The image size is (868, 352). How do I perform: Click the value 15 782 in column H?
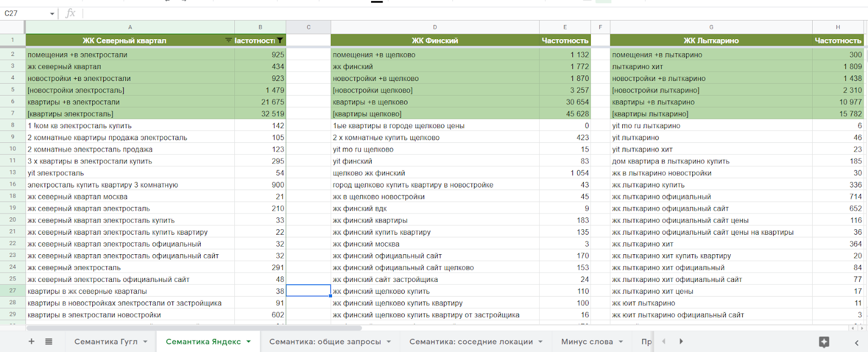click(838, 114)
